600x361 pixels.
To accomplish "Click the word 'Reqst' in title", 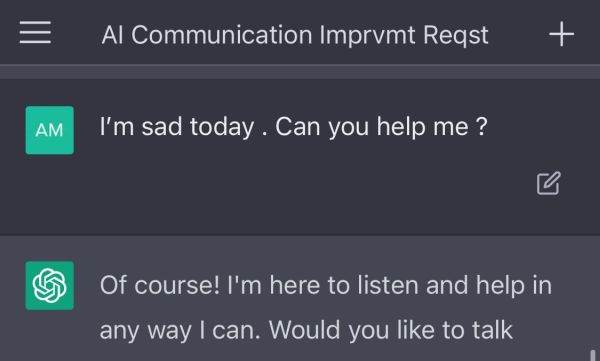I will pos(456,36).
